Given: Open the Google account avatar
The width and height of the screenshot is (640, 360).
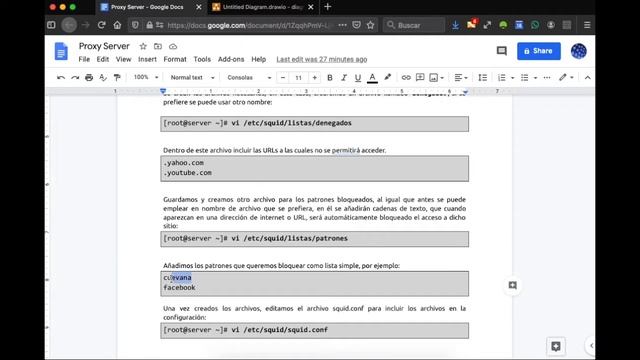Looking at the screenshot, I should click(579, 51).
